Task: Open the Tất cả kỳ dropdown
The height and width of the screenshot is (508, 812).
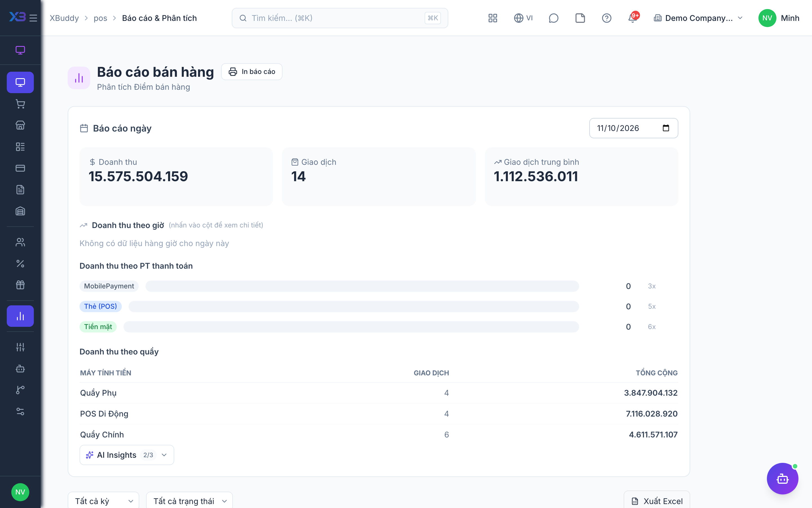Action: 104,501
